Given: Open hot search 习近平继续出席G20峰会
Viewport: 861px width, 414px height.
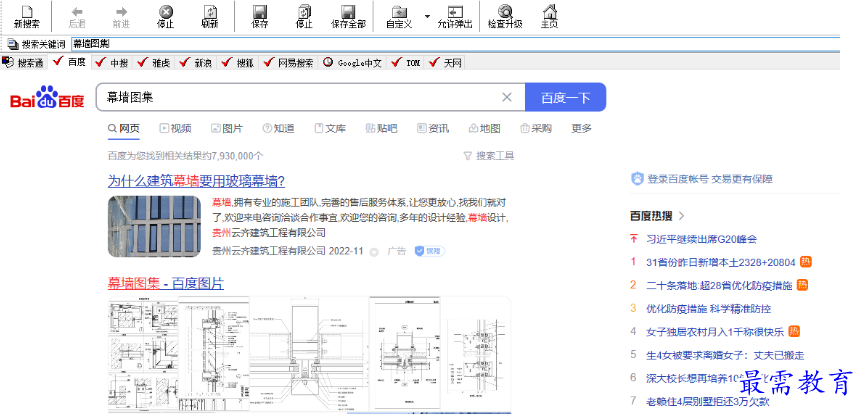Looking at the screenshot, I should click(702, 239).
